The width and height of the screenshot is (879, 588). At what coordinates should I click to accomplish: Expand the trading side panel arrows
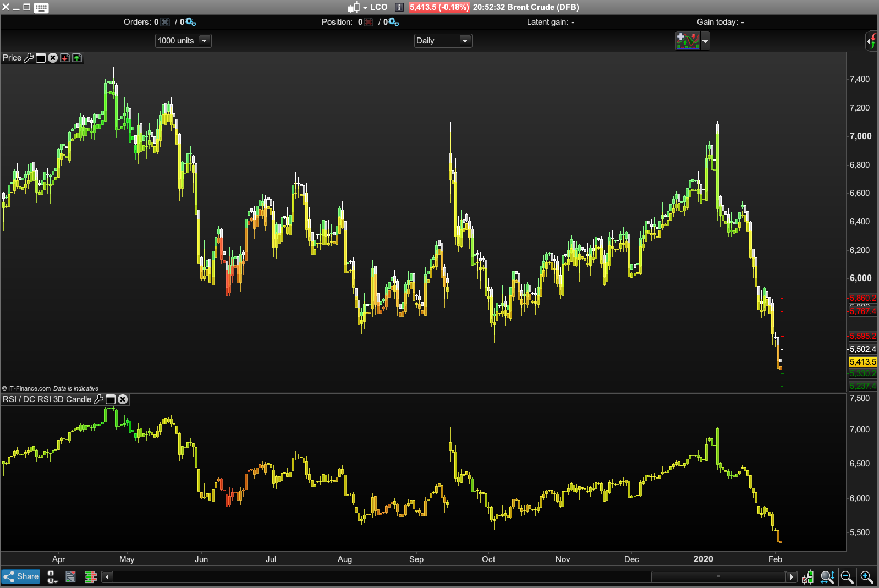click(x=871, y=41)
